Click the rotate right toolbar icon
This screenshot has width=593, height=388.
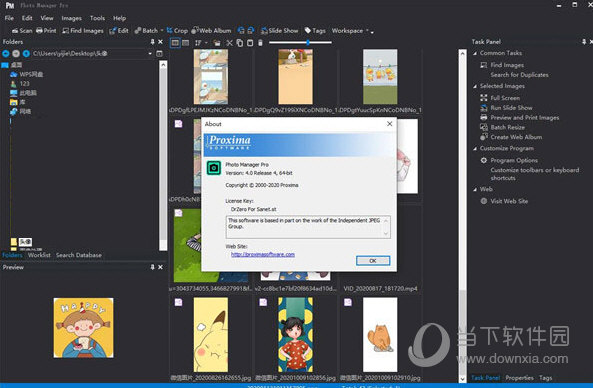[250, 31]
